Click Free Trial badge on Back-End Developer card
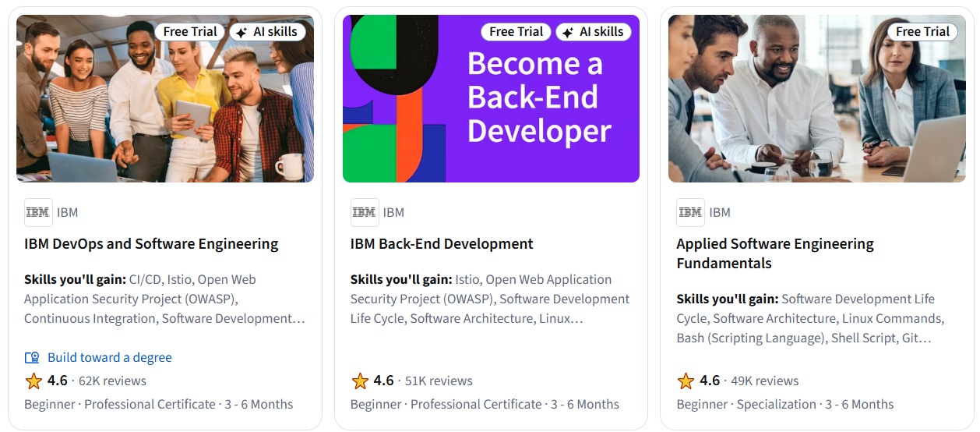 click(x=516, y=32)
